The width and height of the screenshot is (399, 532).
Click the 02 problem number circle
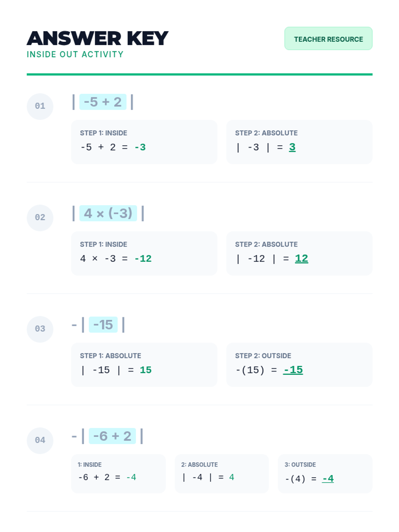(x=40, y=217)
